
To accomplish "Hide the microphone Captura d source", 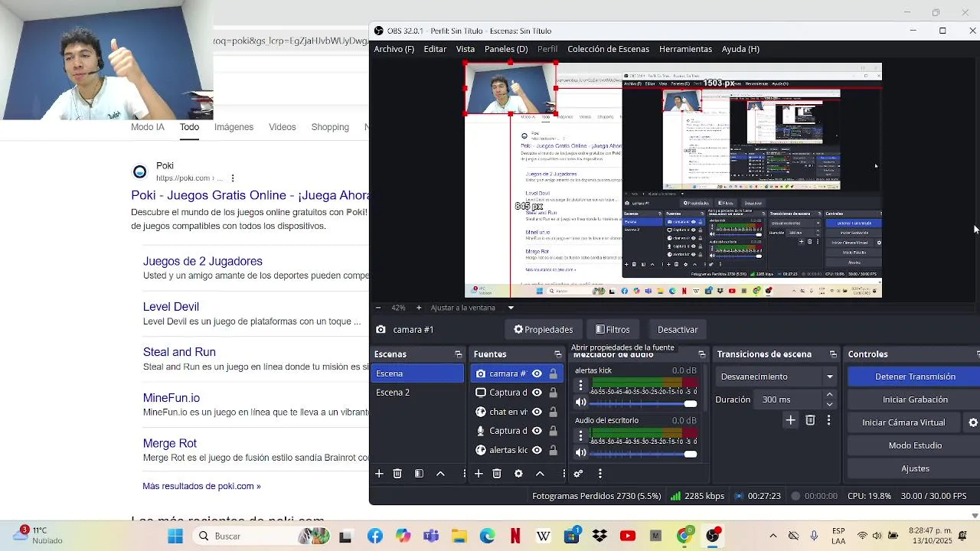I will pyautogui.click(x=537, y=431).
